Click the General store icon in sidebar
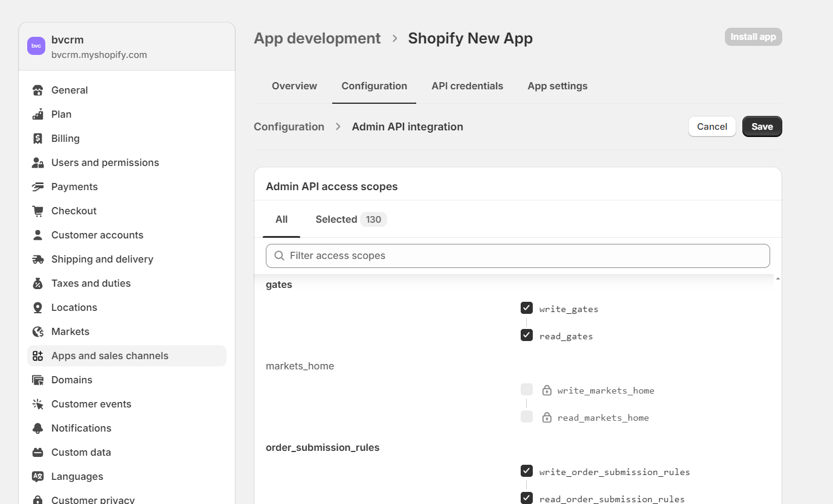 [x=38, y=91]
